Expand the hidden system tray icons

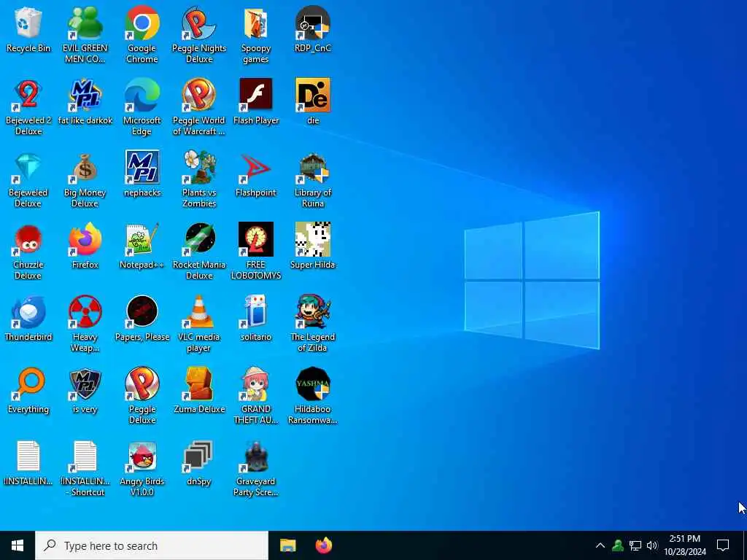[x=600, y=545]
